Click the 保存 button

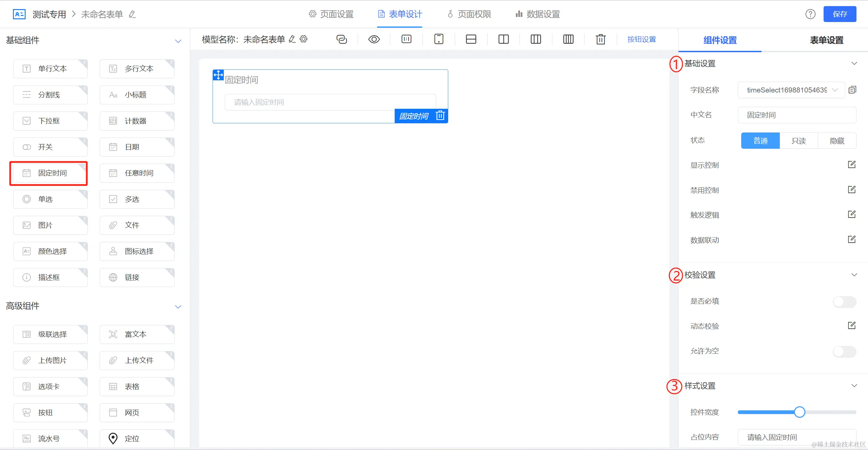click(840, 14)
